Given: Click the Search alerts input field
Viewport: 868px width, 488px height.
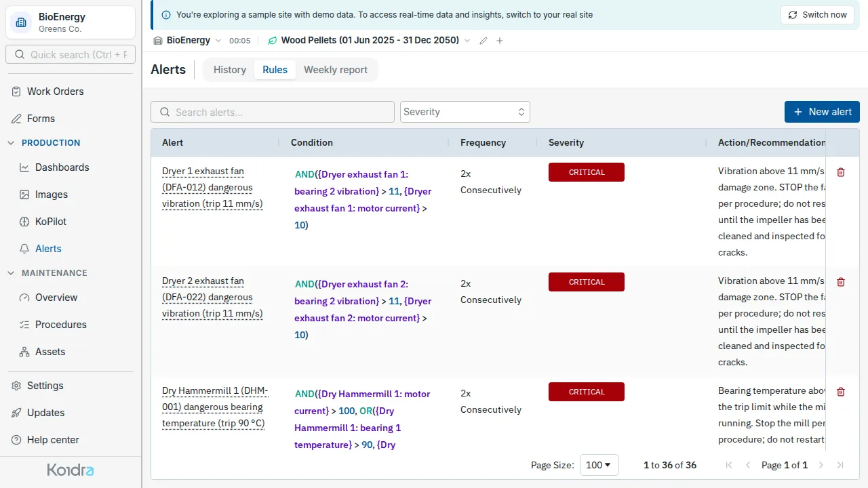Looking at the screenshot, I should pyautogui.click(x=273, y=112).
